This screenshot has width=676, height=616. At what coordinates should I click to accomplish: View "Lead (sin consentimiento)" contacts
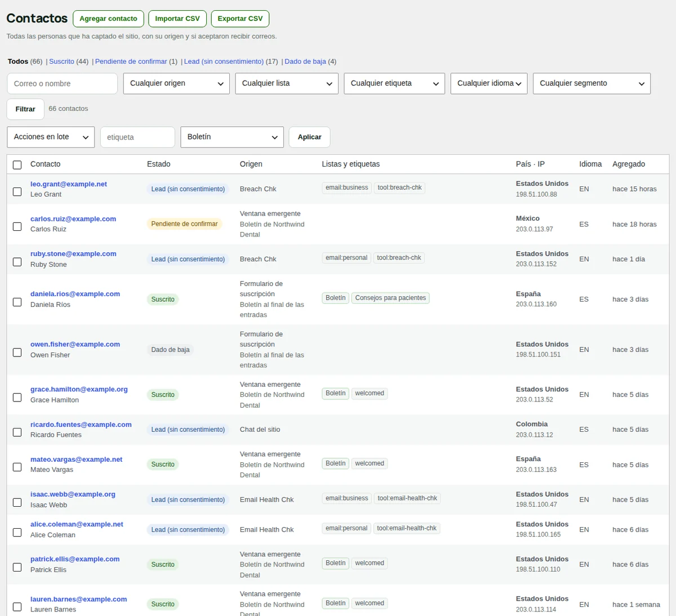click(224, 61)
